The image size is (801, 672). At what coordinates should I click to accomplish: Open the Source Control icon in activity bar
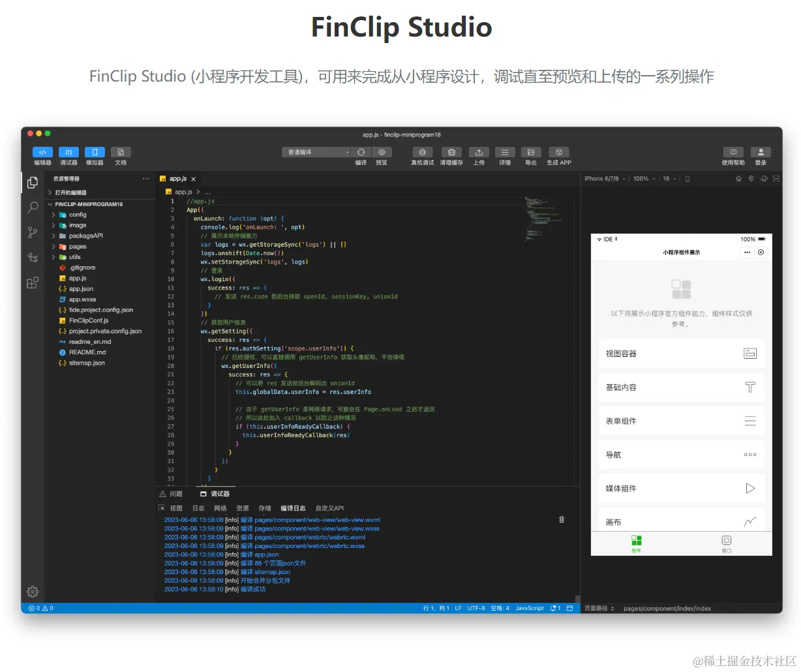[33, 232]
